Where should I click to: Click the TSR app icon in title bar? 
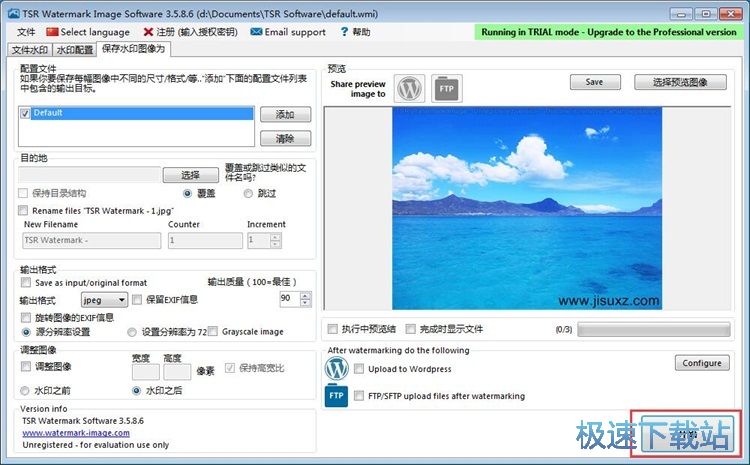point(14,13)
